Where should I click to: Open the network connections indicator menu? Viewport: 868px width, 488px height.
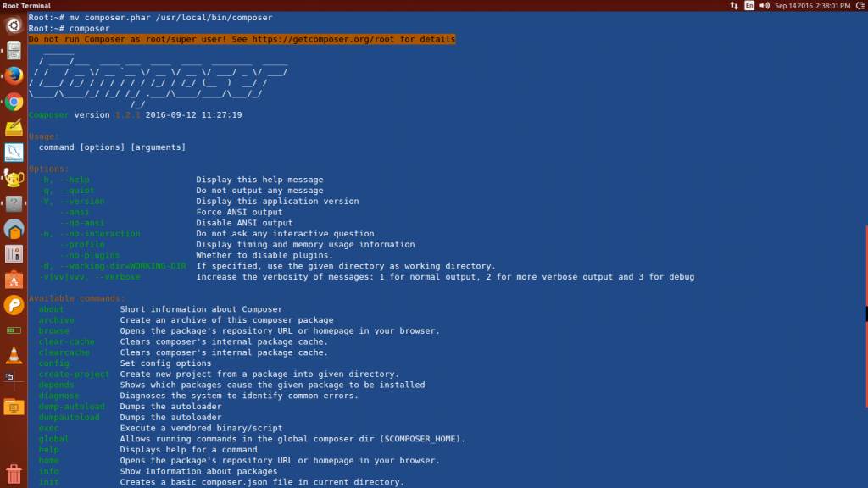(734, 6)
